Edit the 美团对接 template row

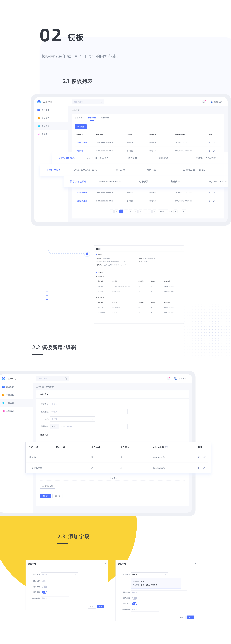pyautogui.click(x=214, y=151)
